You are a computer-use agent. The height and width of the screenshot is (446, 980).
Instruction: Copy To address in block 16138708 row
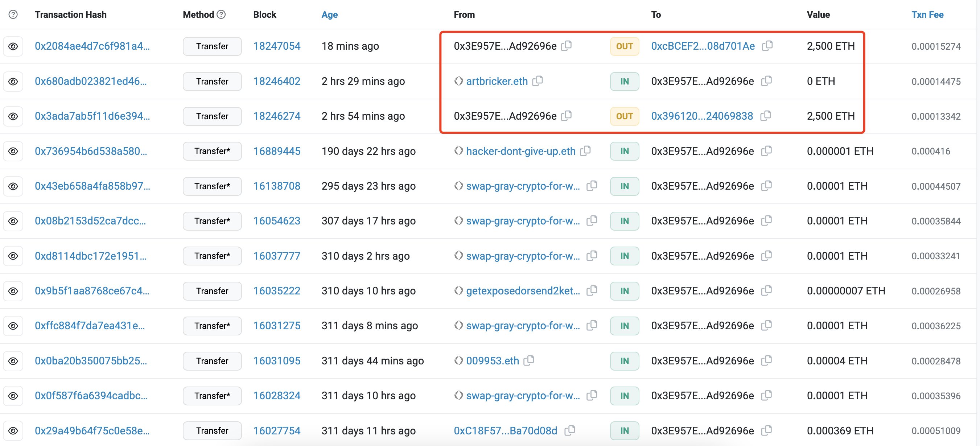tap(767, 186)
